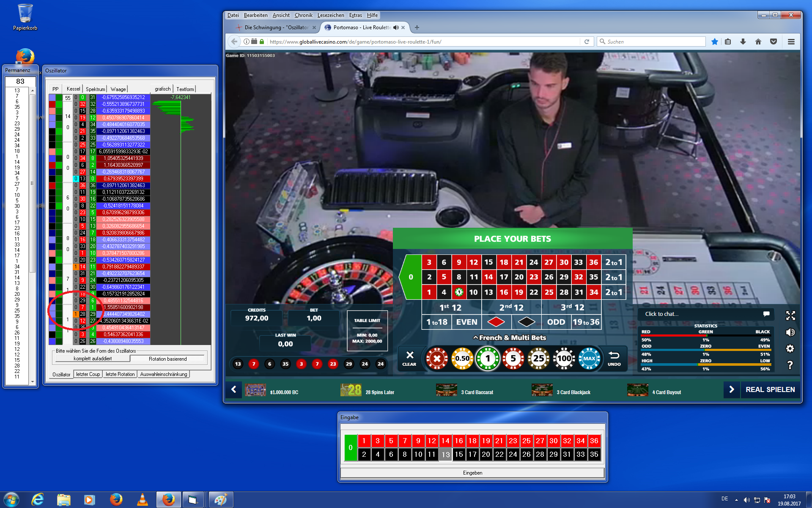The image size is (812, 508).
Task: Open 28 Spins Later game
Action: pos(368,390)
